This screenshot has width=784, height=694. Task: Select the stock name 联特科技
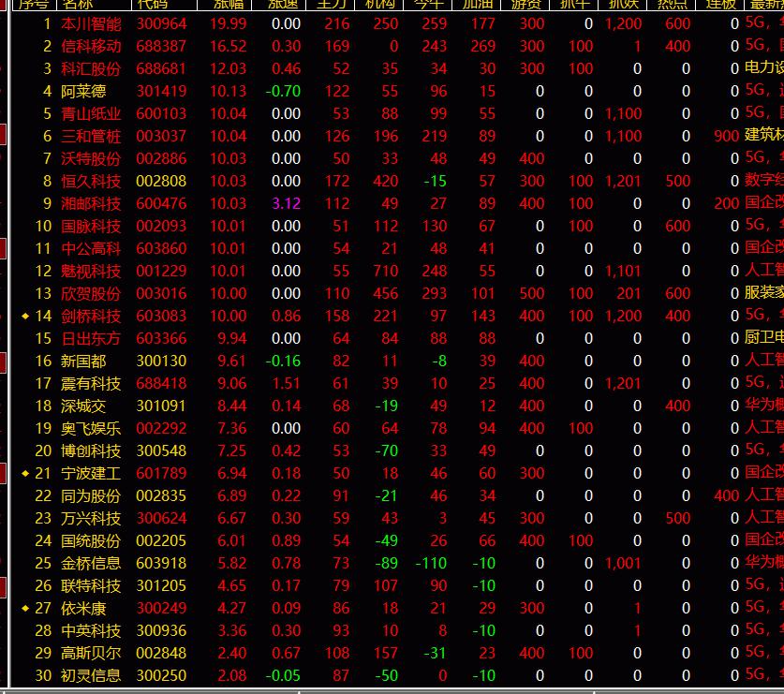[91, 585]
